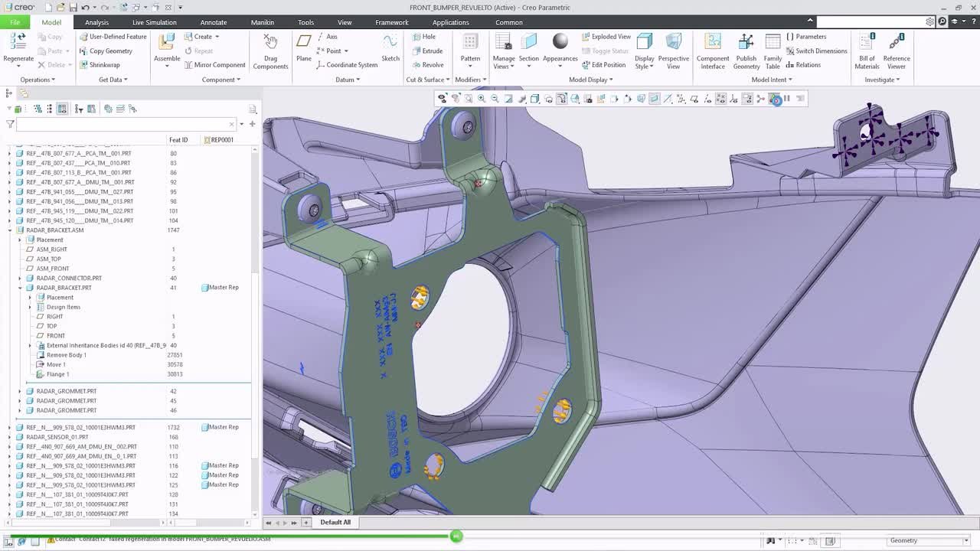Switch to Live Simulation tab
Image resolution: width=980 pixels, height=551 pixels.
click(154, 22)
